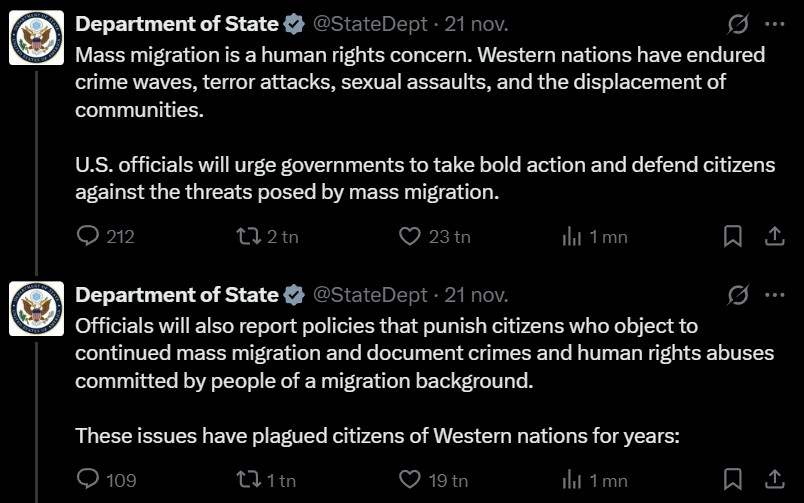Viewport: 804px width, 503px height.
Task: View analytics of the first tweet
Action: click(573, 236)
